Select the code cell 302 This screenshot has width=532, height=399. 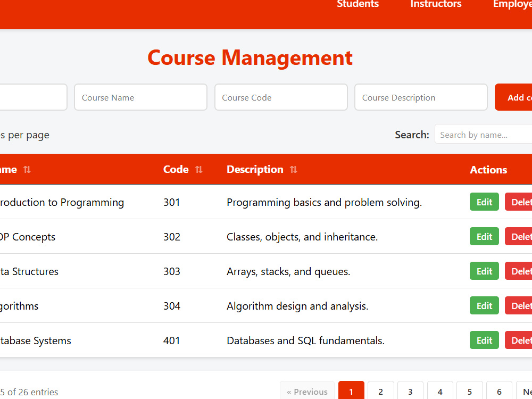172,237
